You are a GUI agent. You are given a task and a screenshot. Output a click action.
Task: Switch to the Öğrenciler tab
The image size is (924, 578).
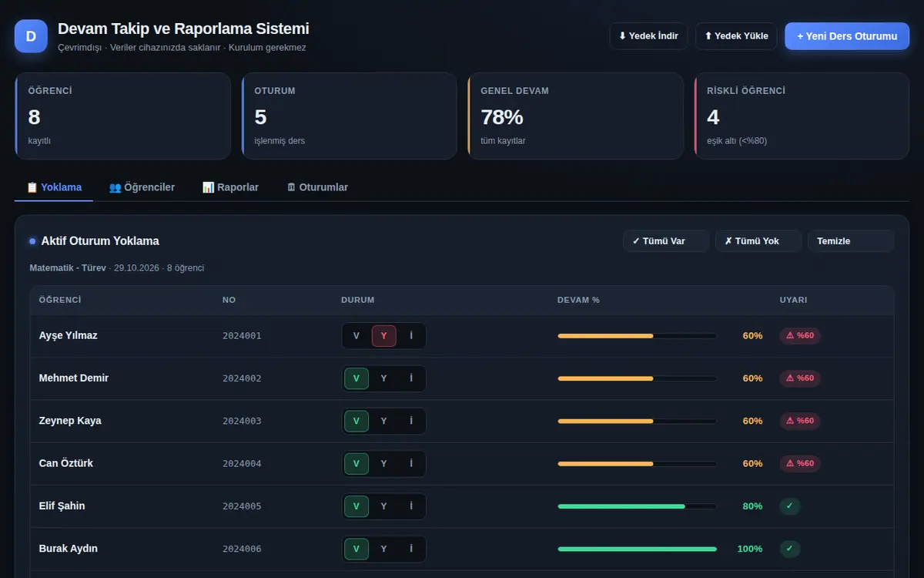coord(142,187)
